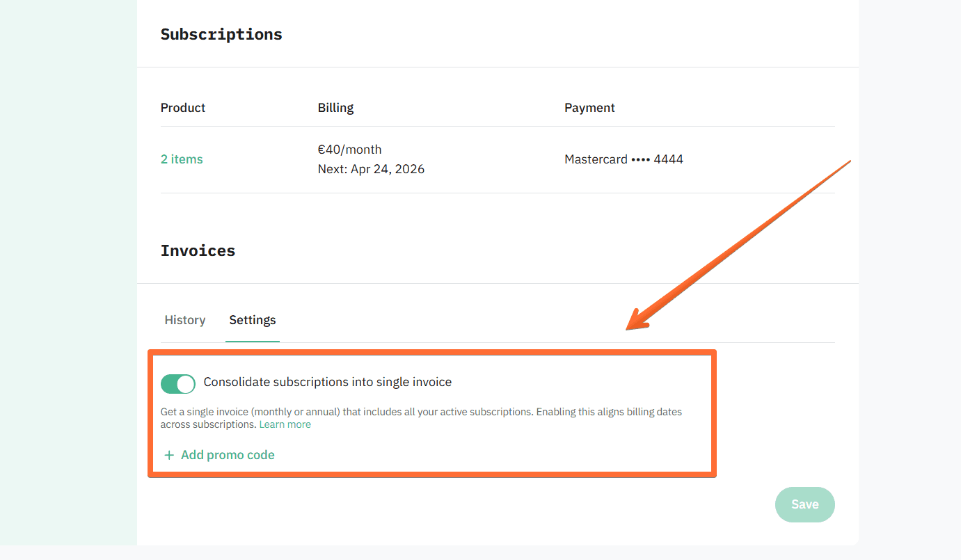Click the Payment column header
Viewport: 961px width, 560px height.
(x=589, y=108)
